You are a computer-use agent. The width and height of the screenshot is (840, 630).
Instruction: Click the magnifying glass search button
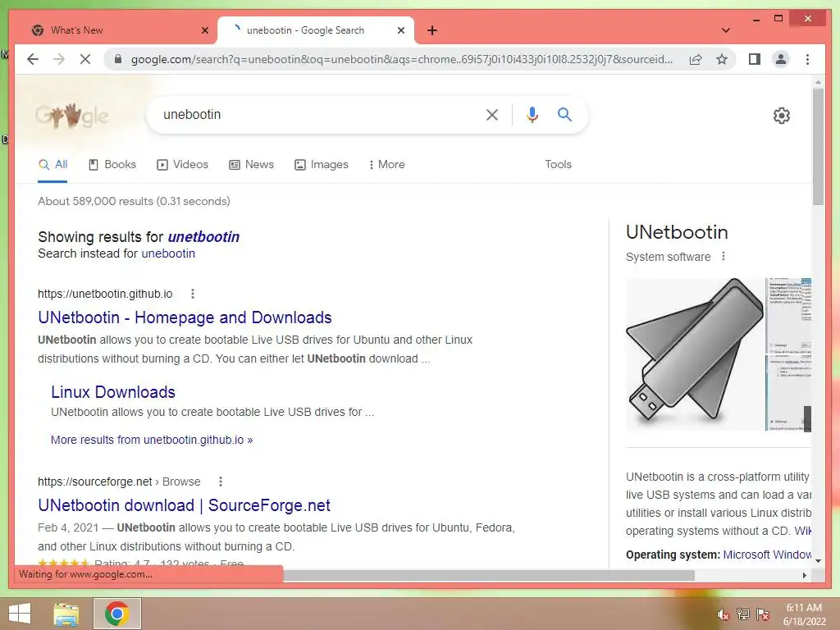[x=564, y=114]
